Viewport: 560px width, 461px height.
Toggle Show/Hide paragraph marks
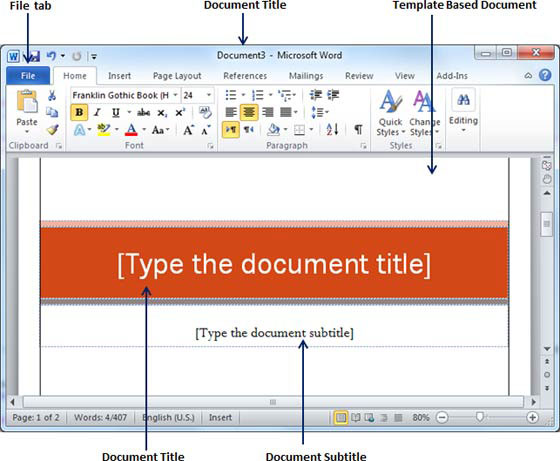[x=358, y=129]
